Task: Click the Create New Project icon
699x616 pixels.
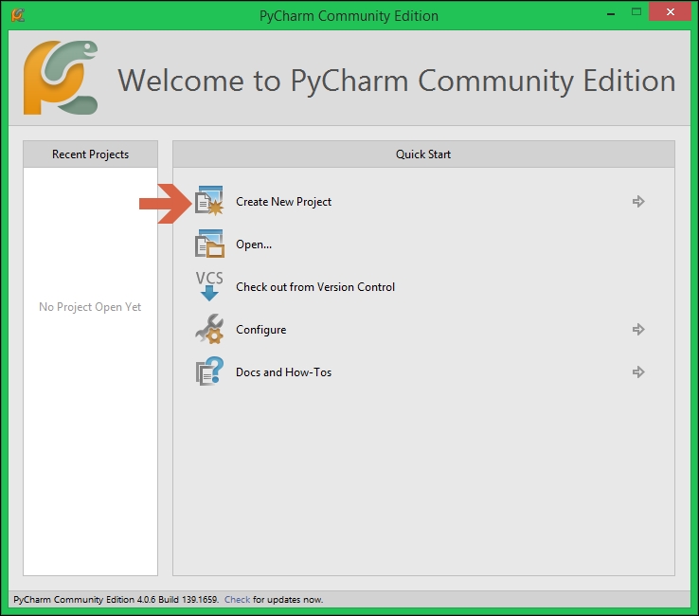Action: [x=209, y=201]
